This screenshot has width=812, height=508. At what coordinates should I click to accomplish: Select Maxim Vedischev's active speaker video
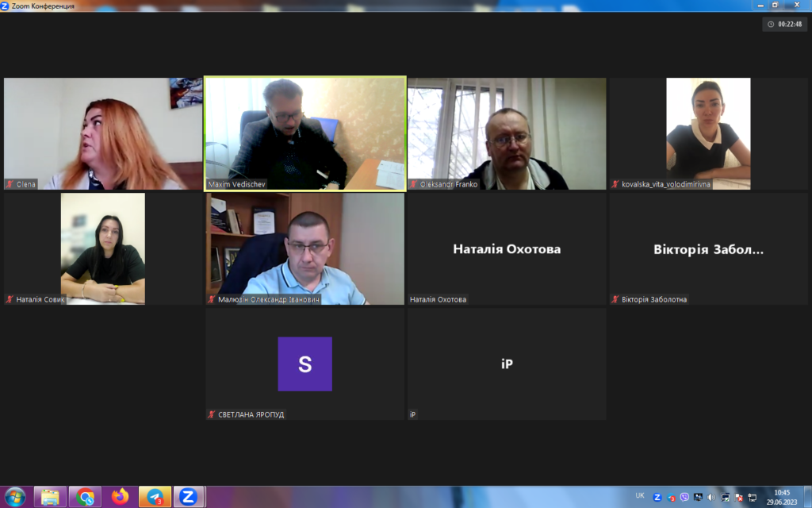point(305,133)
